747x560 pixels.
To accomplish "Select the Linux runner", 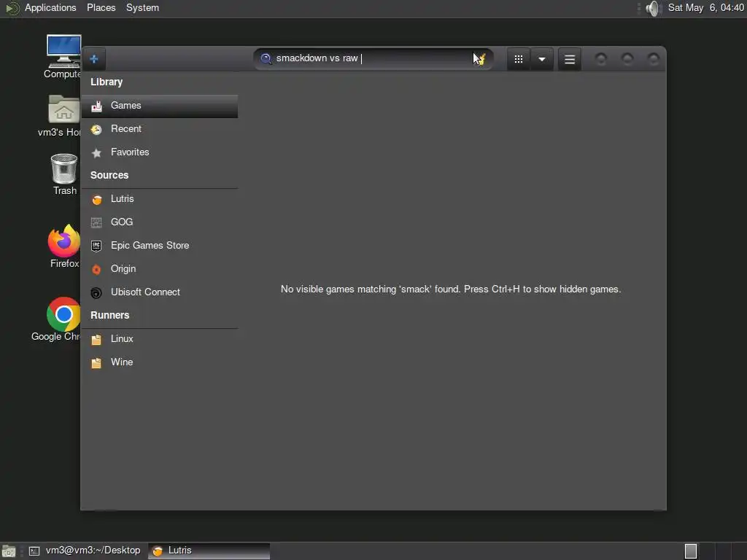I will tap(160, 339).
